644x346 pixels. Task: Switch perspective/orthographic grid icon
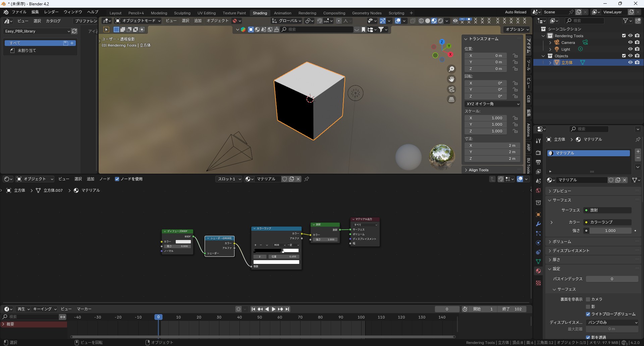point(451,99)
